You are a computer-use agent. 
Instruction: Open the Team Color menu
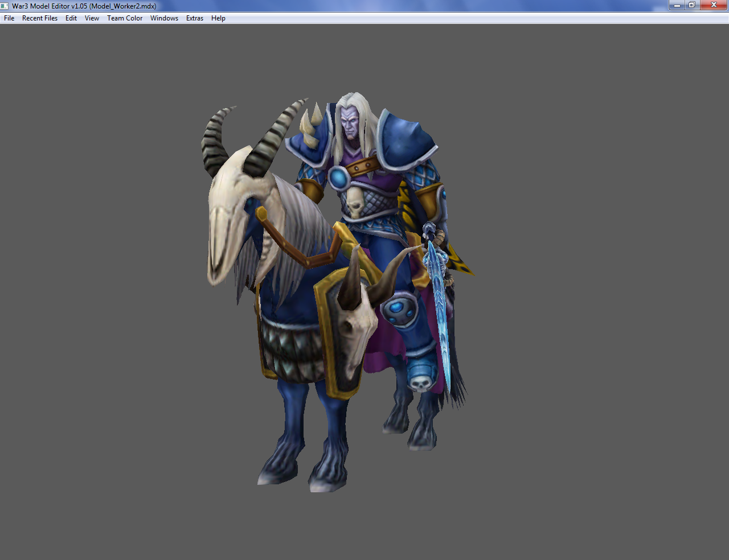[125, 18]
